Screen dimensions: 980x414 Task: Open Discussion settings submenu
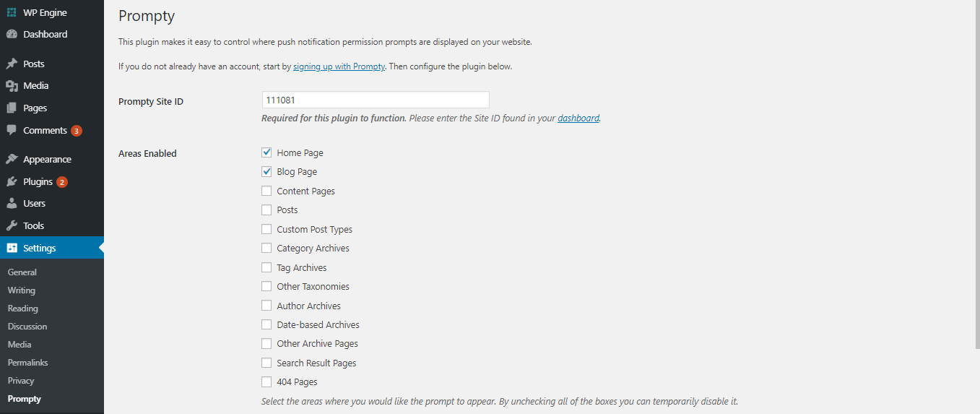pos(27,327)
